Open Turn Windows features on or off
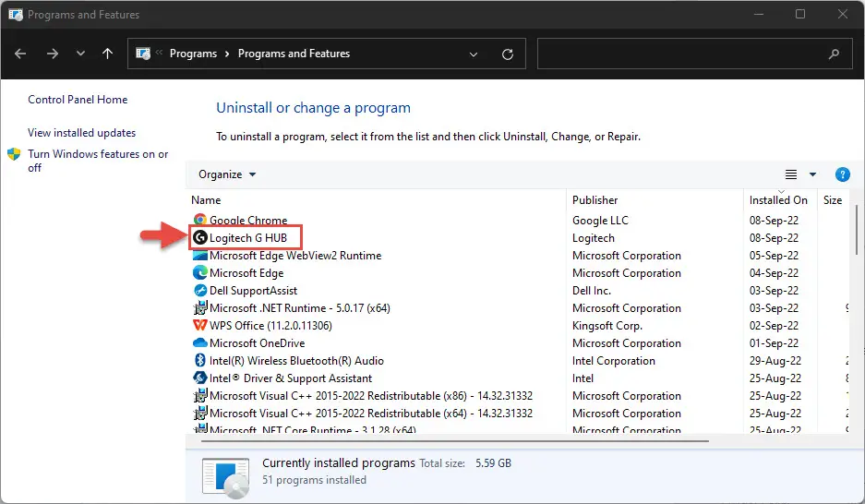 (98, 161)
